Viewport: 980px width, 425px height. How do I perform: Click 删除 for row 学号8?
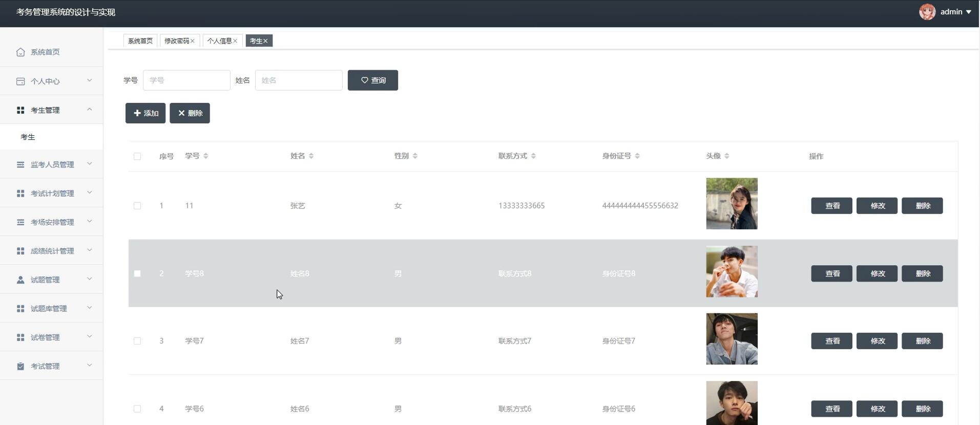pos(922,273)
